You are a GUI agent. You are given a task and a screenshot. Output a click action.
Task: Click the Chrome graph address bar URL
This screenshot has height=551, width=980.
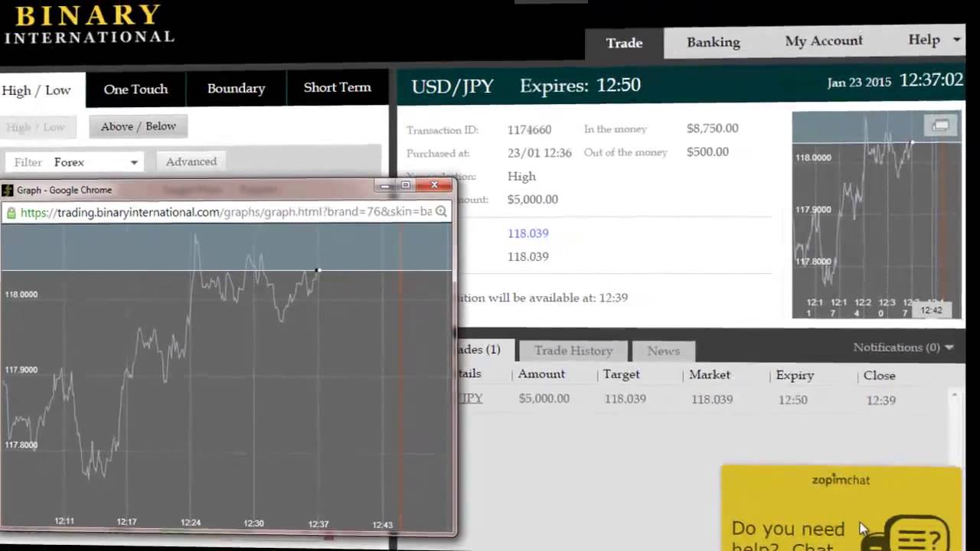coord(226,212)
